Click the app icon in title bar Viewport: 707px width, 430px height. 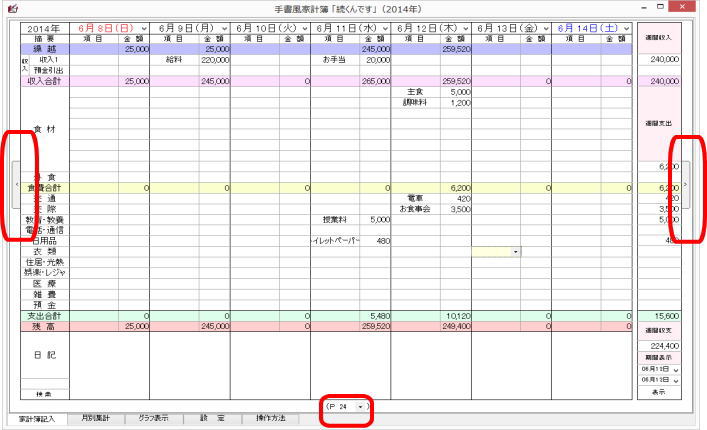click(10, 8)
